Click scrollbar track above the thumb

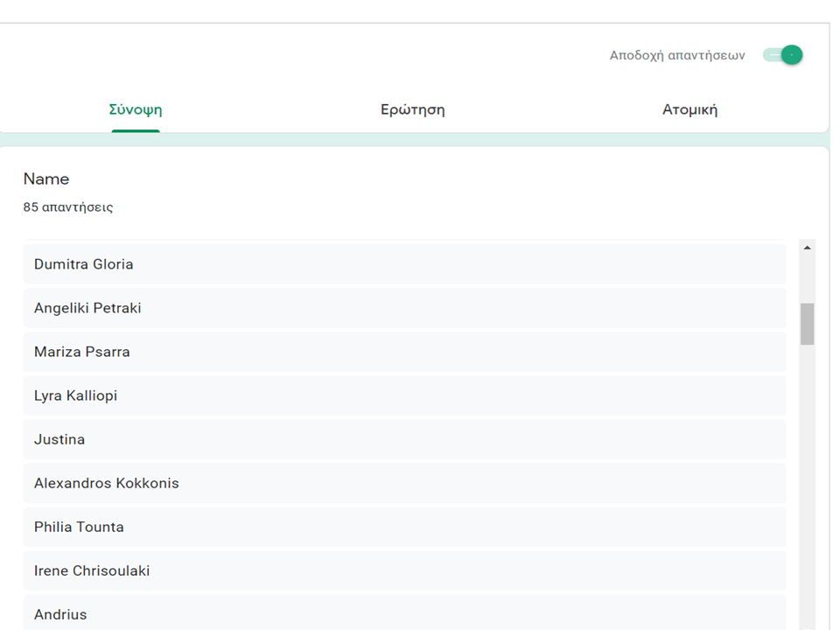(x=807, y=278)
